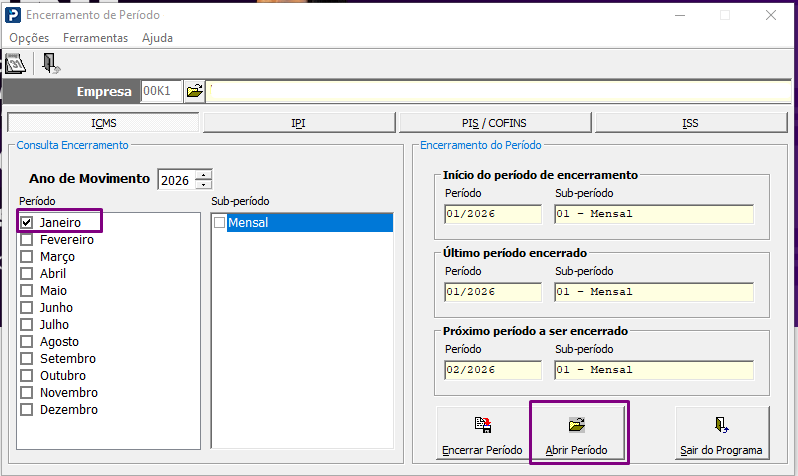Click the exit door icon in the toolbar
The image size is (798, 476).
coord(50,64)
